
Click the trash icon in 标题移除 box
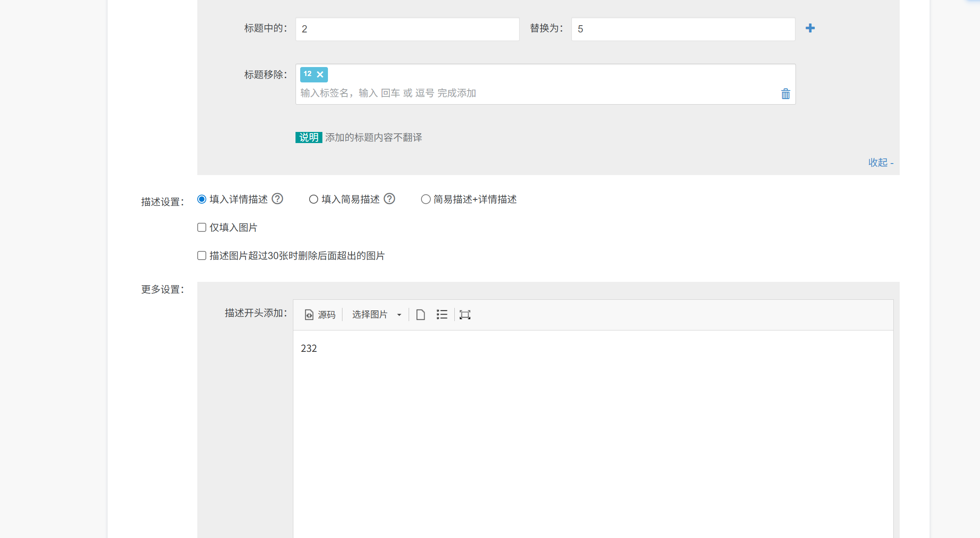[x=785, y=94]
